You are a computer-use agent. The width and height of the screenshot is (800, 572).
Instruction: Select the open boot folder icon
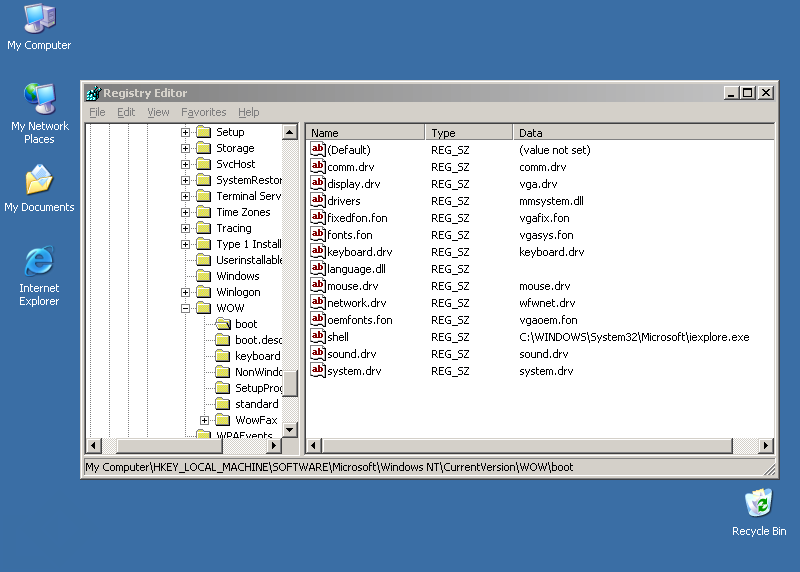(x=223, y=324)
